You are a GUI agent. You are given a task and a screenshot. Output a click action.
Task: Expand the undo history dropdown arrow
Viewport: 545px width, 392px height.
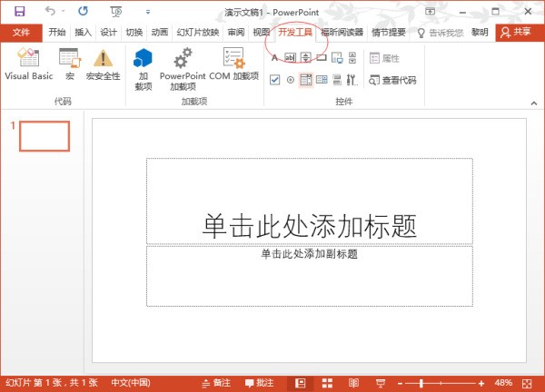point(63,12)
